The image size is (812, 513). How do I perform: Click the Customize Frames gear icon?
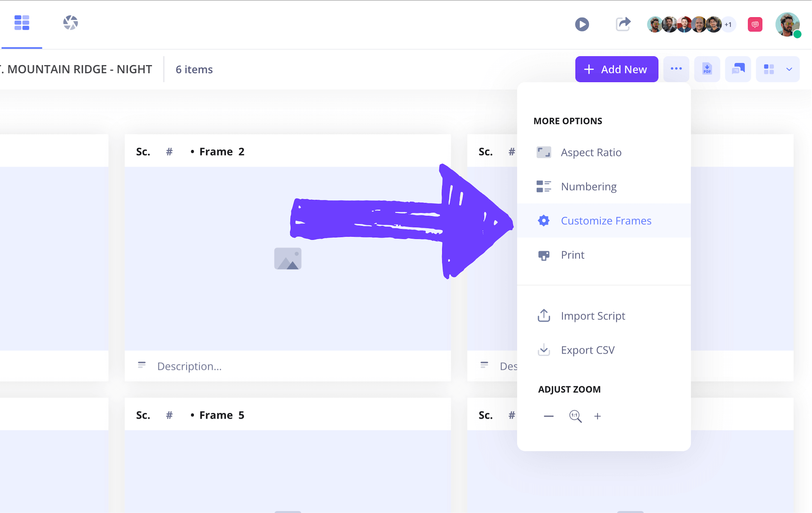(x=543, y=220)
